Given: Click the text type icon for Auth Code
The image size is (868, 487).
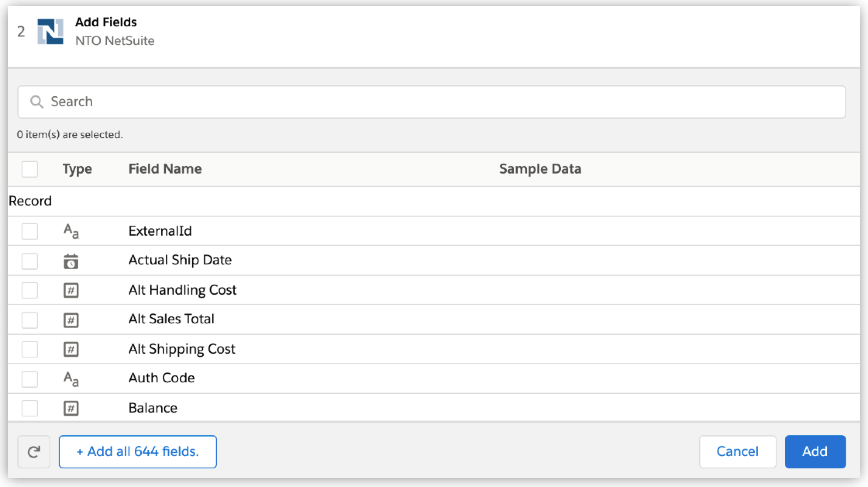Looking at the screenshot, I should pos(71,379).
